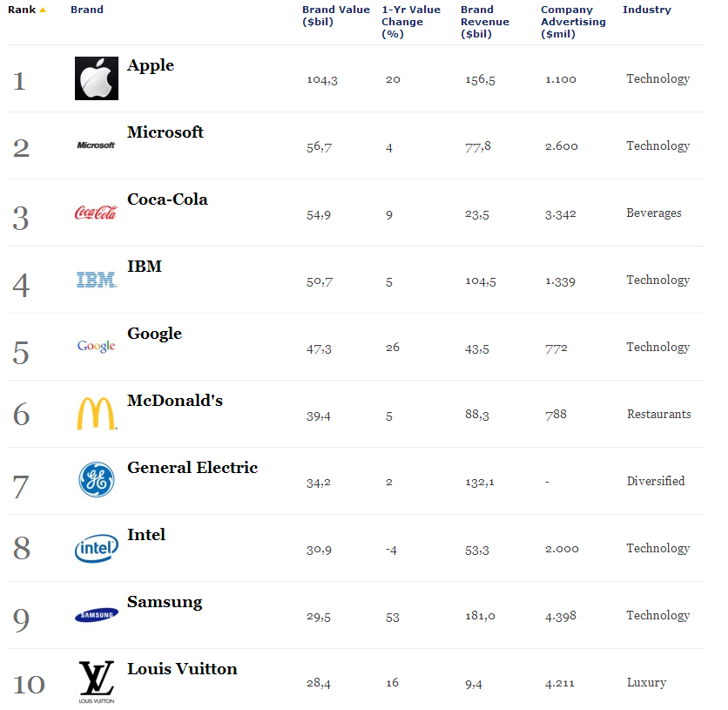The height and width of the screenshot is (710, 728).
Task: Sort by Company Advertising column header
Action: coord(573,22)
